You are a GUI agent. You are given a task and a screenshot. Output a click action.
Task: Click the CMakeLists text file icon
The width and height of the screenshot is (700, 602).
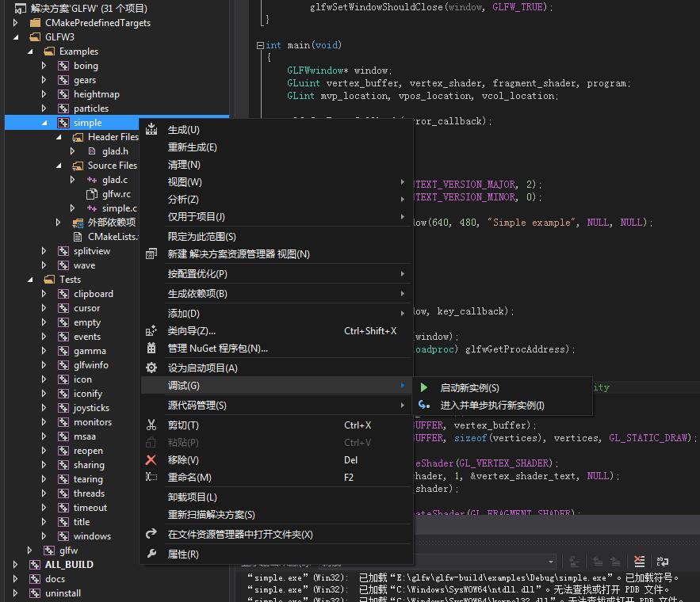click(78, 237)
